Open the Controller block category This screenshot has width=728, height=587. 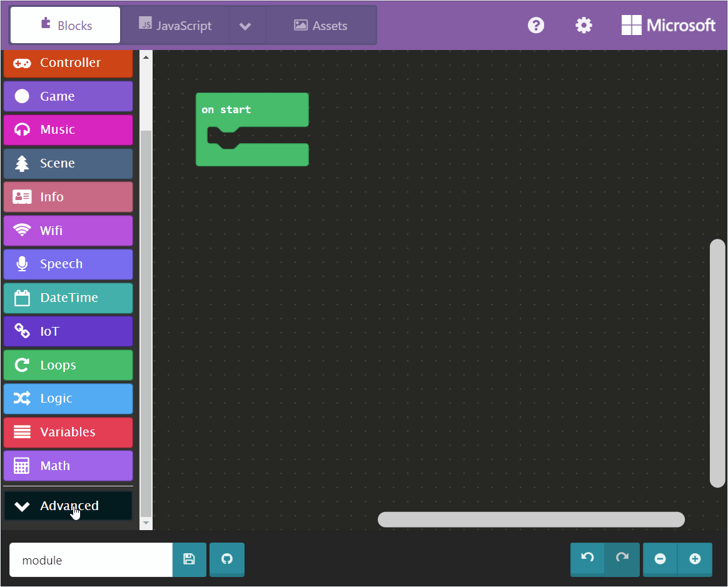coord(68,63)
